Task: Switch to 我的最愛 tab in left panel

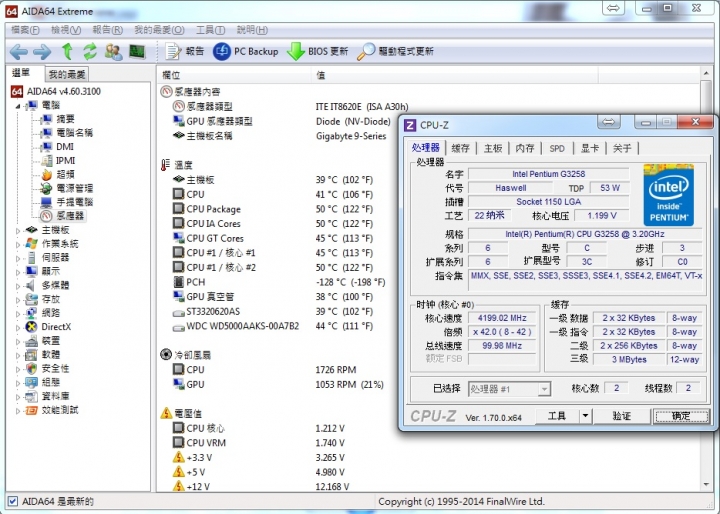Action: pyautogui.click(x=67, y=74)
